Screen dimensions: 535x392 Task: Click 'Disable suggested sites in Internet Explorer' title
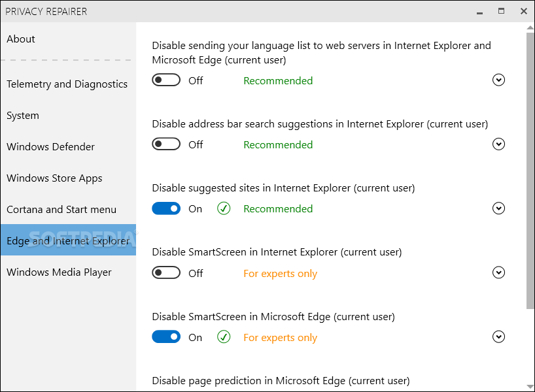coord(283,188)
